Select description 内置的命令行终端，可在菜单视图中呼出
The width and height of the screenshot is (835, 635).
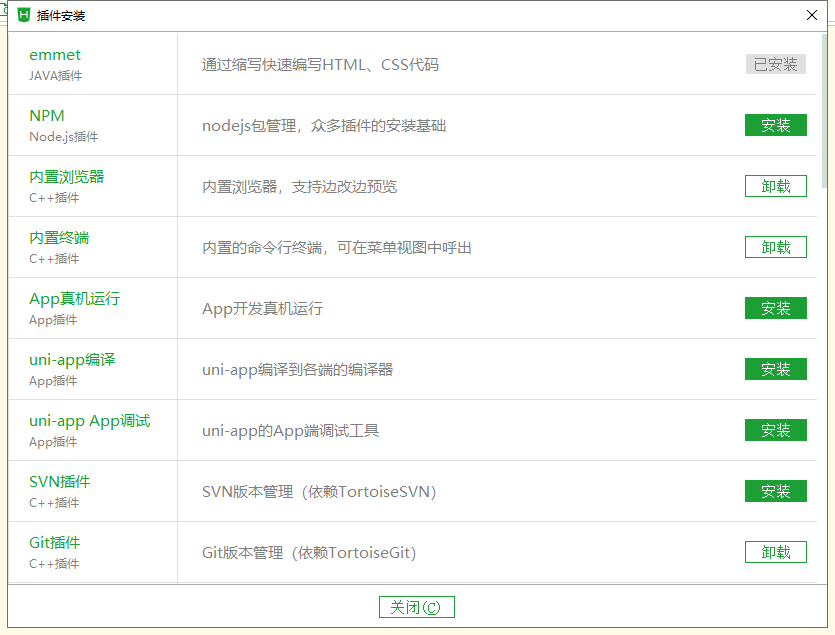click(337, 248)
